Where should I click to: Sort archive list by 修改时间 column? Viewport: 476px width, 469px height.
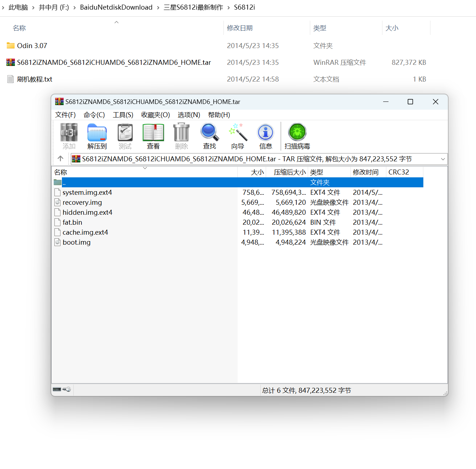pos(369,172)
